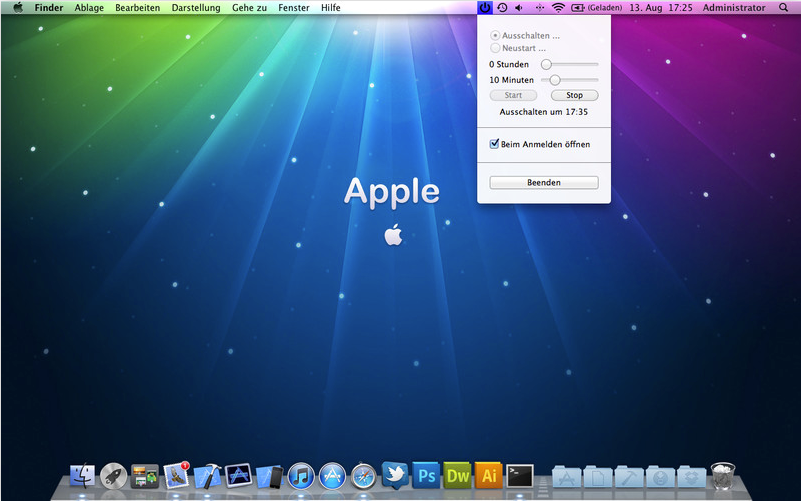
Task: Launch Photoshop from the Dock
Action: 426,475
